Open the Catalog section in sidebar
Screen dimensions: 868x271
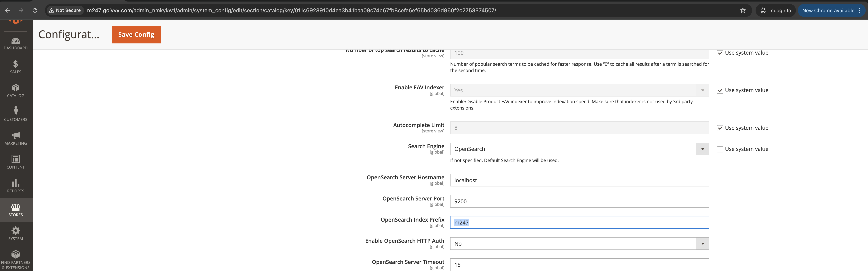click(x=16, y=90)
